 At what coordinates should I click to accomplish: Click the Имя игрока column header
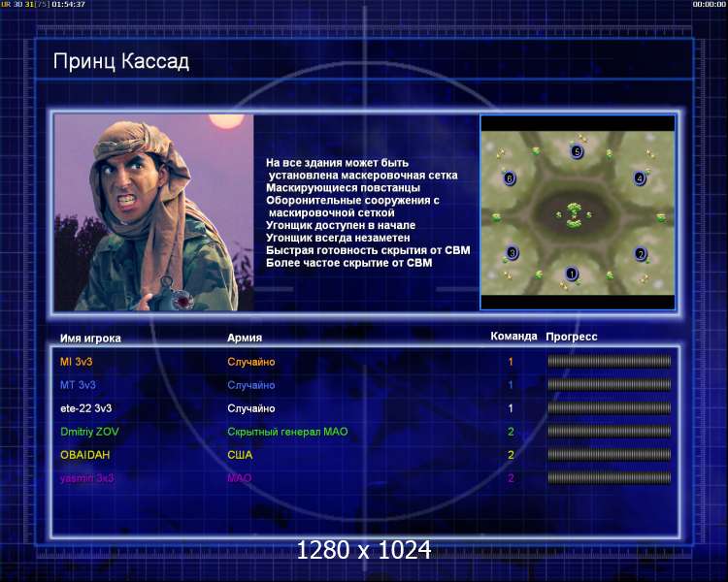click(x=90, y=339)
